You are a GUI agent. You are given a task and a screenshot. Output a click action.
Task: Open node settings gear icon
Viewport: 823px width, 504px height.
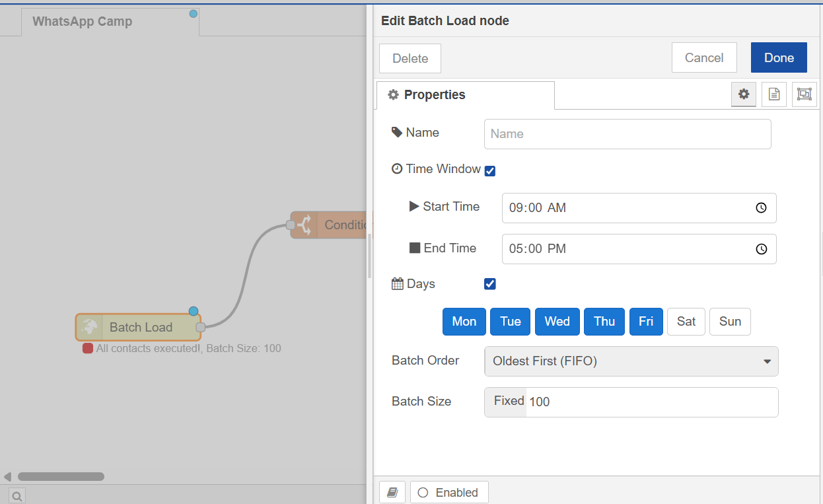[x=744, y=94]
